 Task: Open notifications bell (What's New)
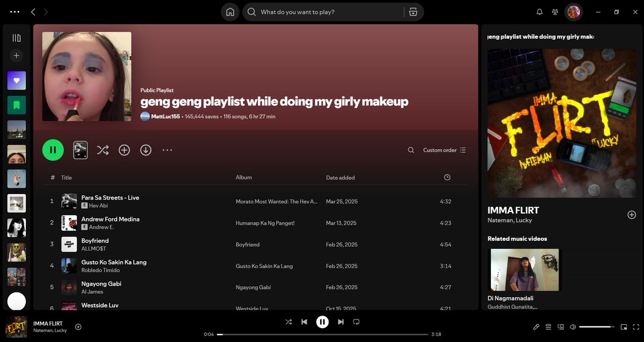pos(540,12)
